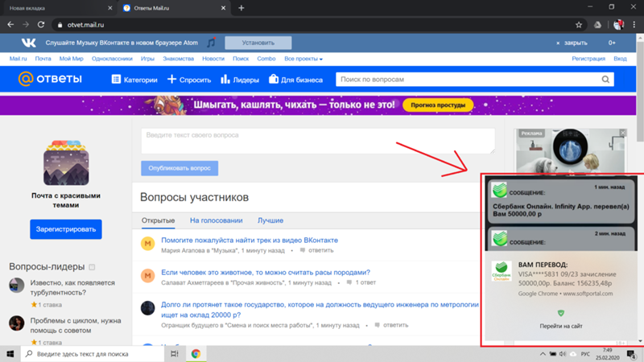
Task: Open the Лидеры menu item
Action: tap(240, 80)
